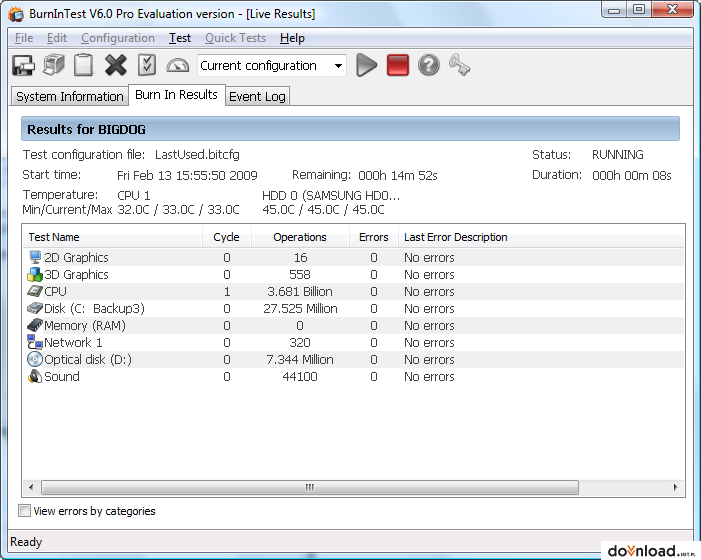
Task: Open the Edit menu
Action: [x=57, y=38]
